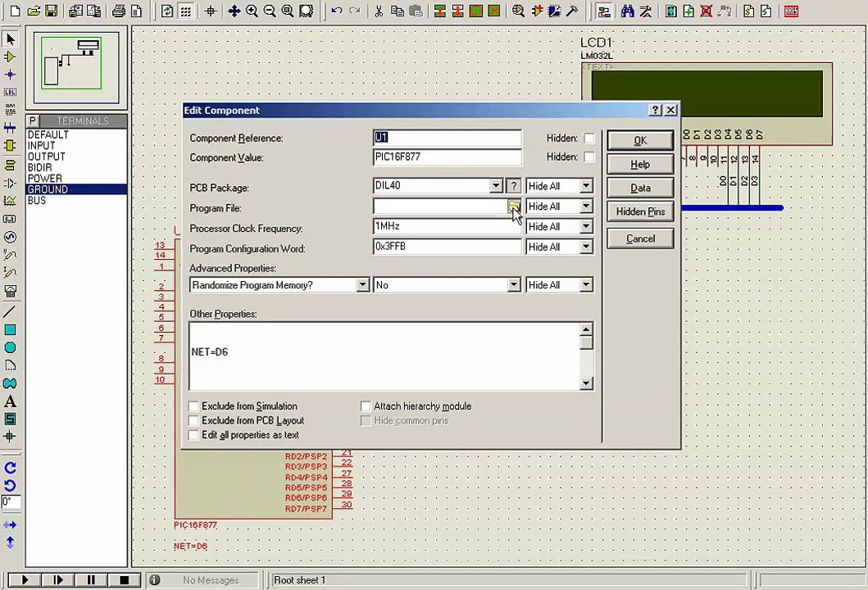Viewport: 868px width, 590px height.
Task: Open a design with the folder icon
Action: tap(34, 11)
